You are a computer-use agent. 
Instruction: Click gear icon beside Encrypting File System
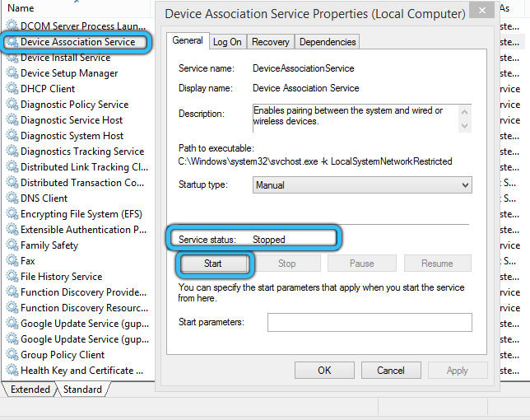(x=12, y=213)
